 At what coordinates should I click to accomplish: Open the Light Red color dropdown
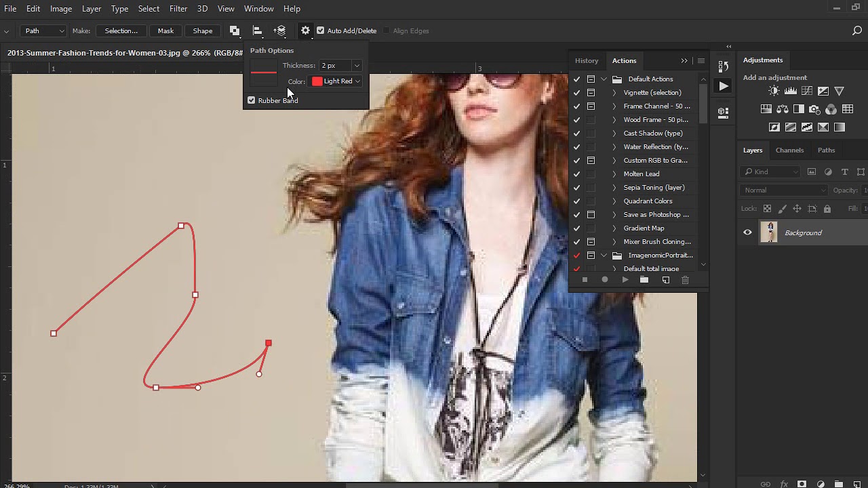coord(336,81)
